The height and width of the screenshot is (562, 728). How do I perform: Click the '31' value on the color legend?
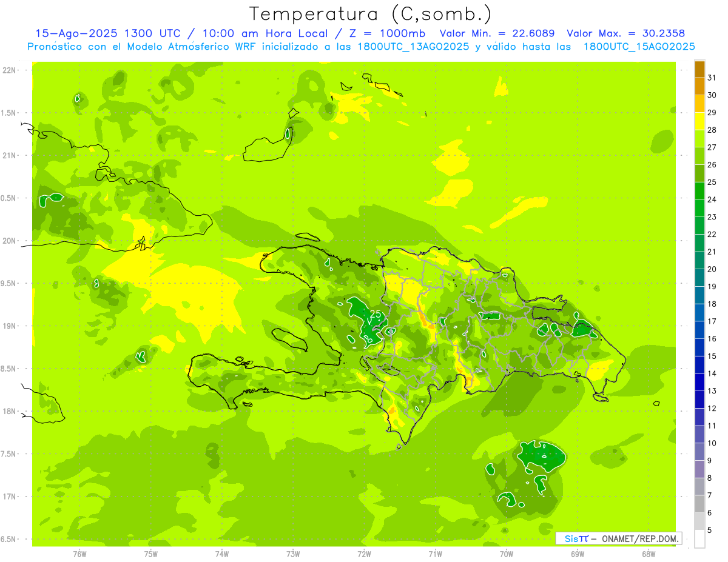712,78
